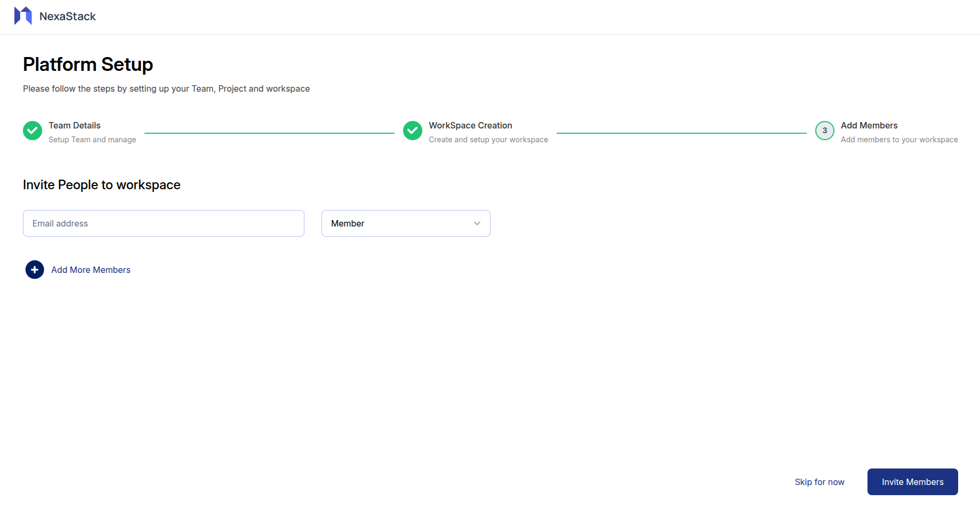This screenshot has height=509, width=980.
Task: Click the WorkSpace Creation green check icon
Action: tap(412, 131)
